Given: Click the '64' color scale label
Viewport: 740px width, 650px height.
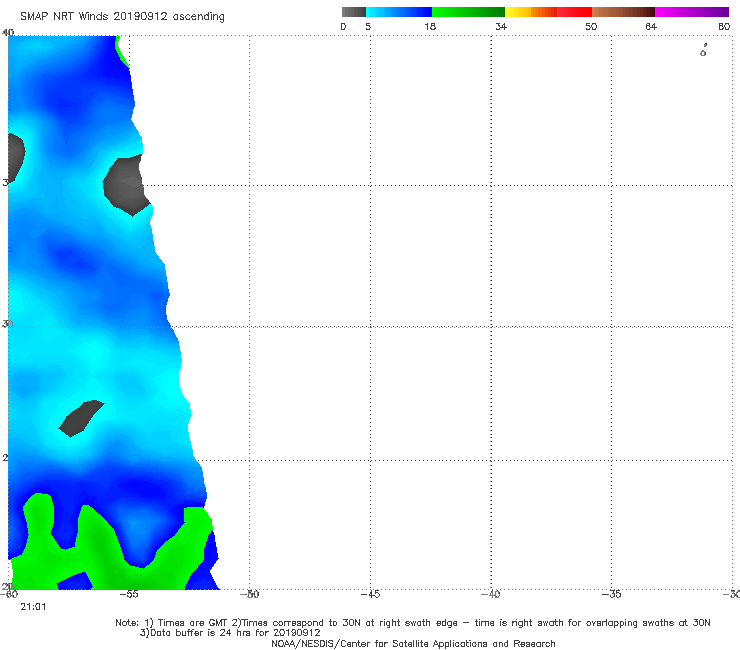Looking at the screenshot, I should [x=651, y=27].
